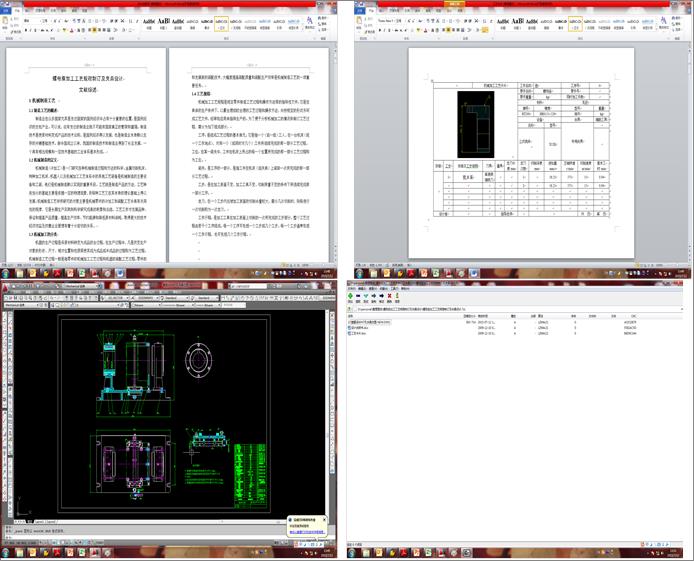This screenshot has width=694, height=561.
Task: Apply the first AaBb style in right Word gallery
Action: tap(503, 24)
